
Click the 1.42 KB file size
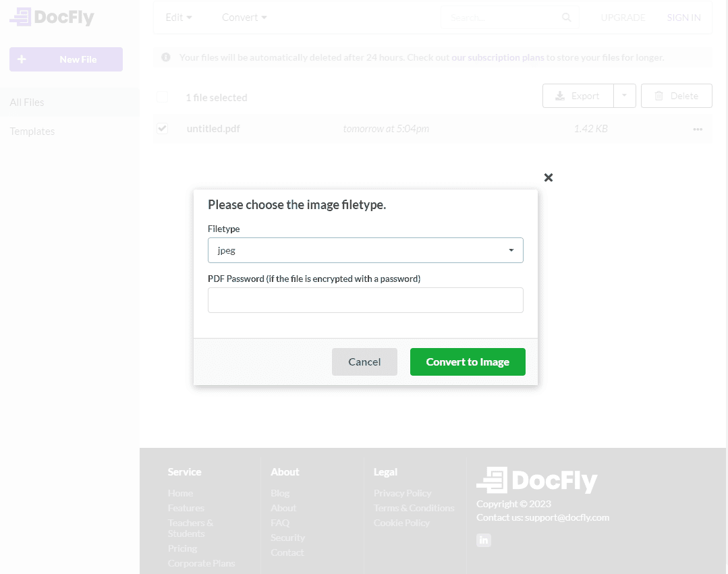590,129
